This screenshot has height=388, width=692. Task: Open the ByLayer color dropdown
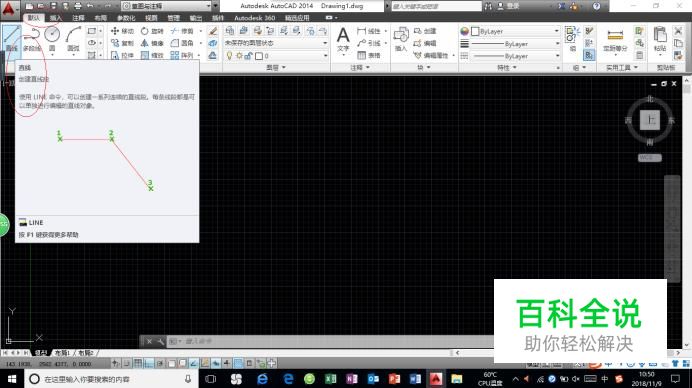(515, 31)
